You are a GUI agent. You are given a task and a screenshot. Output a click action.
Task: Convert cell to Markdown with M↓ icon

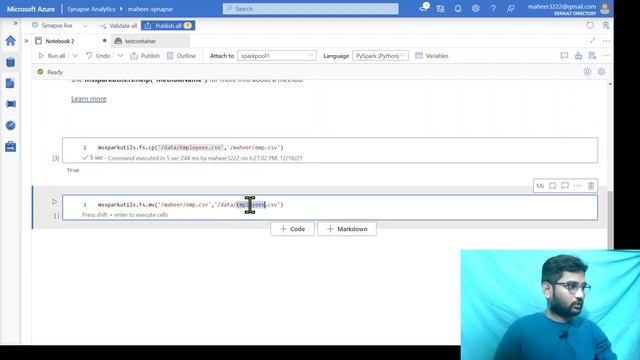click(x=540, y=186)
